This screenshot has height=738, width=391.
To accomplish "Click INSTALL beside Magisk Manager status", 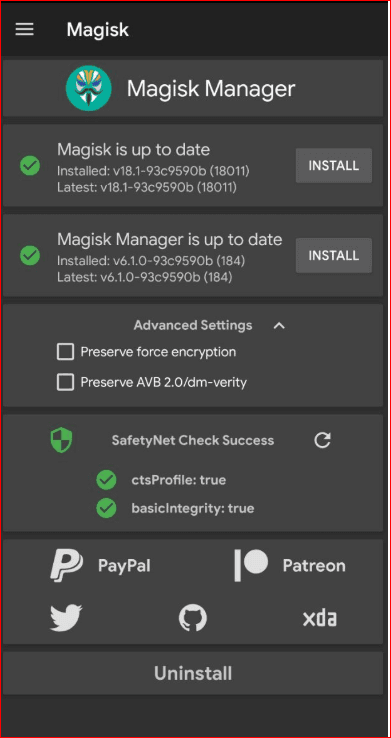I will 334,256.
